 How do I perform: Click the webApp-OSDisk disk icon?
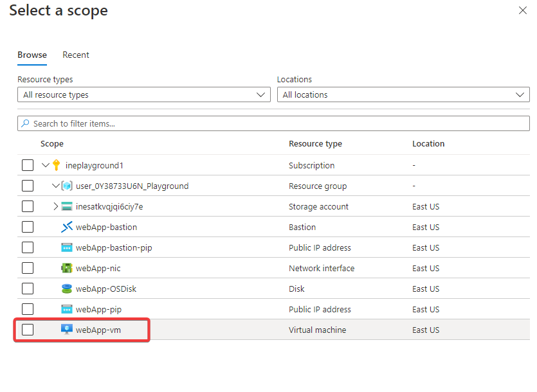tap(67, 289)
